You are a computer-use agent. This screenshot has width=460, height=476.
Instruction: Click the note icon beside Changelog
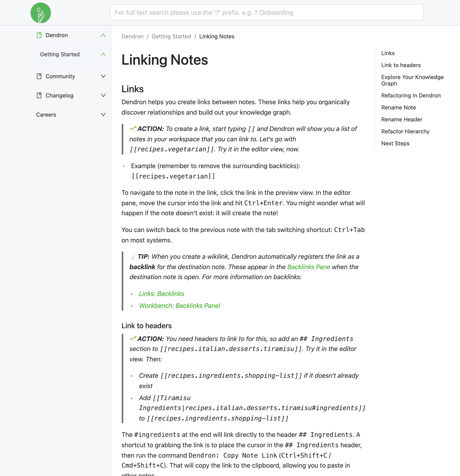tap(39, 95)
